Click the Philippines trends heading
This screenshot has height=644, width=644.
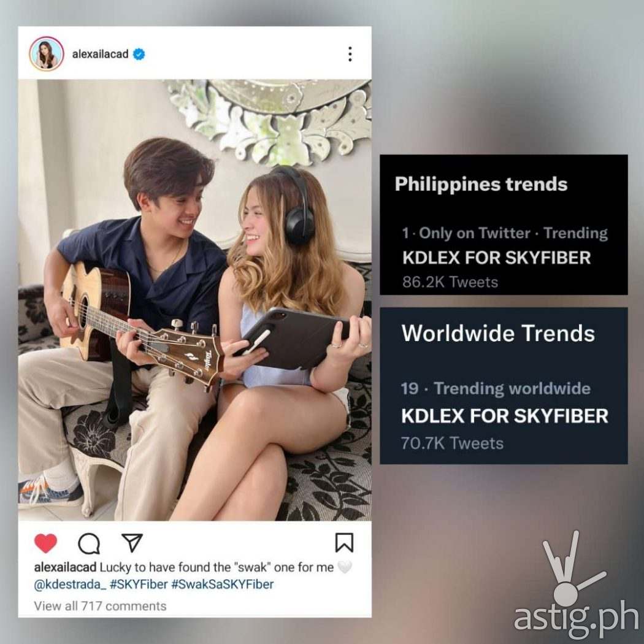[481, 184]
